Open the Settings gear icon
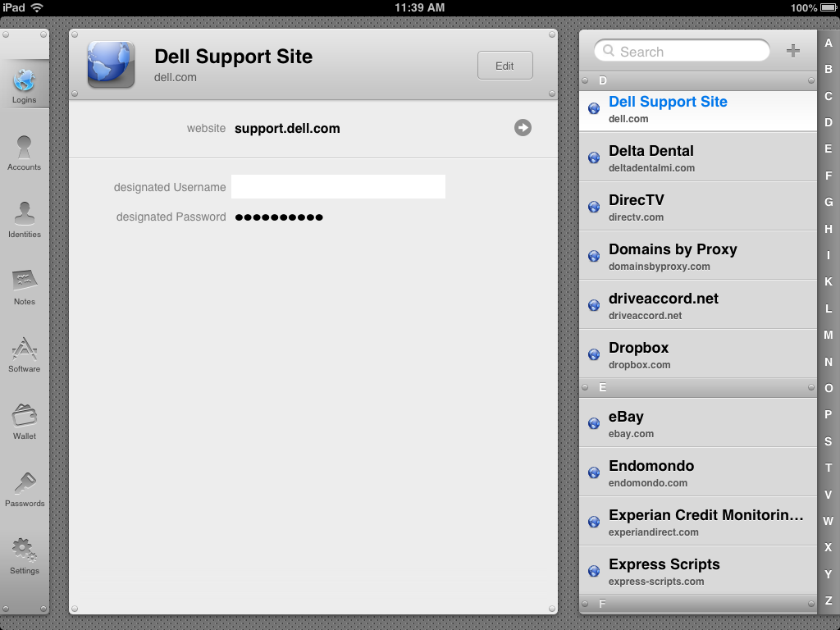Image resolution: width=840 pixels, height=630 pixels. click(x=24, y=550)
